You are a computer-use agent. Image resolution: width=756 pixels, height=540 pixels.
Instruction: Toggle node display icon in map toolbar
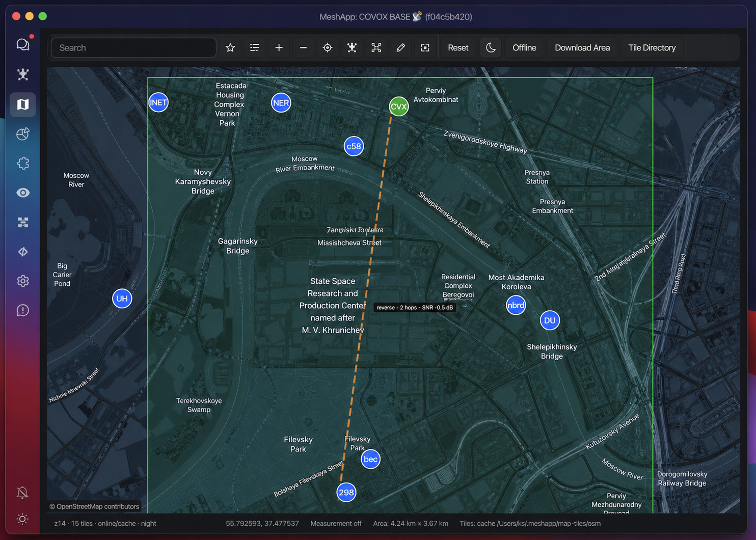(x=352, y=48)
